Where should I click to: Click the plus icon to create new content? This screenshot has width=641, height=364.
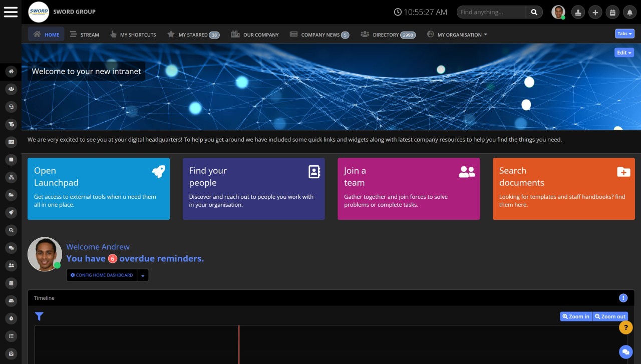tap(595, 12)
